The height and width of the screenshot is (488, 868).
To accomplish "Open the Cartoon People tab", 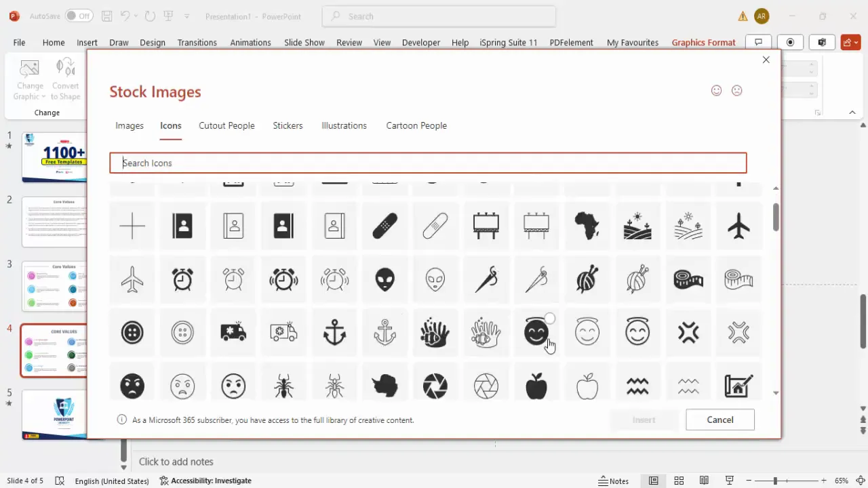I will 416,125.
